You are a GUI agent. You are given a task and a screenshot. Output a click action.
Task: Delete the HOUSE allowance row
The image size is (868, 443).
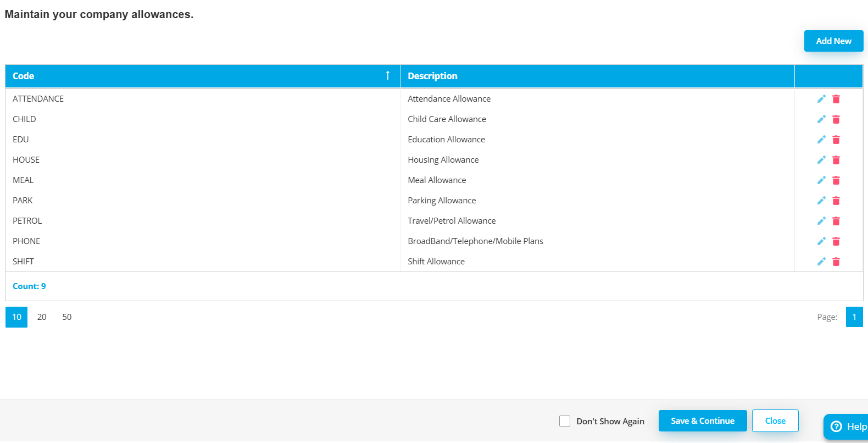pos(836,160)
